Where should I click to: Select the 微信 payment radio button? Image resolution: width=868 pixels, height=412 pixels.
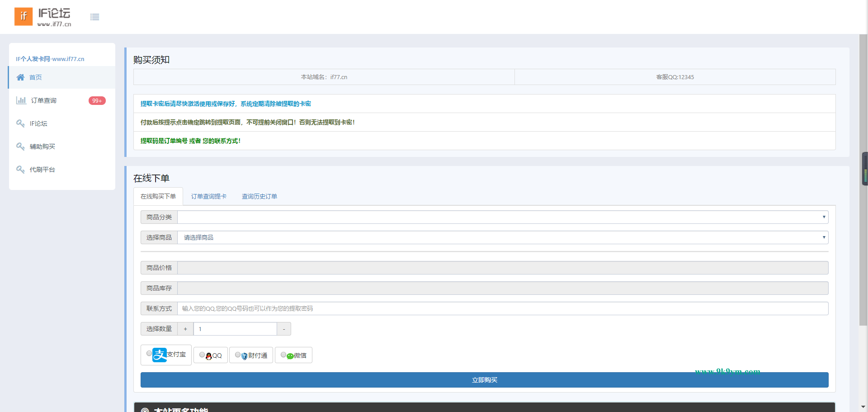(283, 355)
